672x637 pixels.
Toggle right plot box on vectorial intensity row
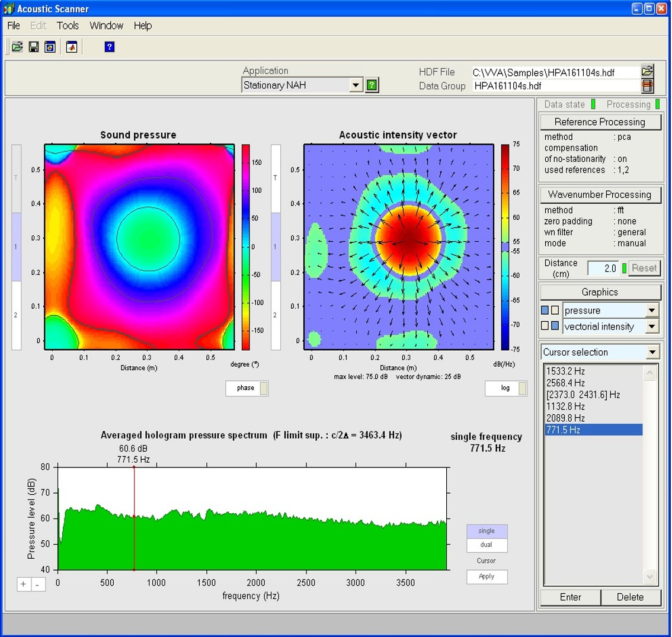click(x=555, y=326)
